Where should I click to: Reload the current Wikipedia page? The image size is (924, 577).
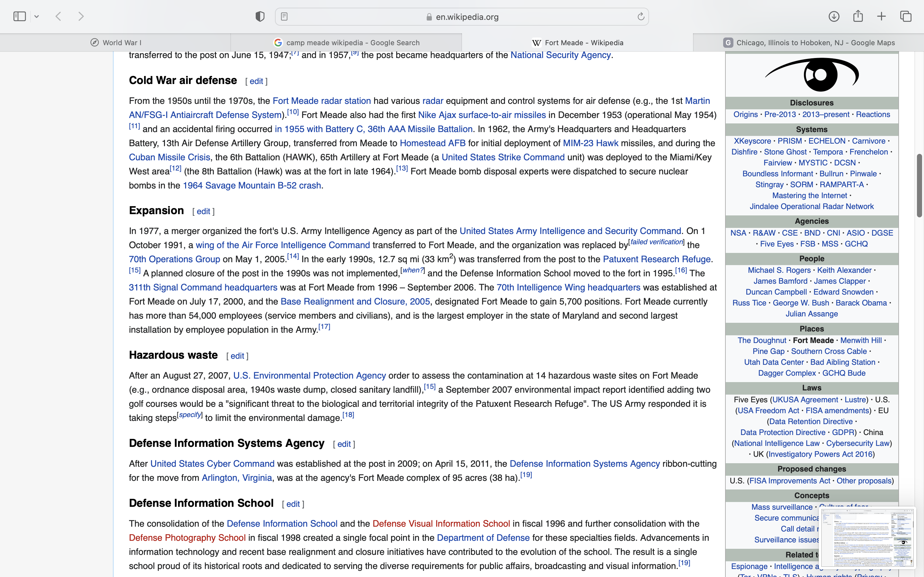point(641,16)
